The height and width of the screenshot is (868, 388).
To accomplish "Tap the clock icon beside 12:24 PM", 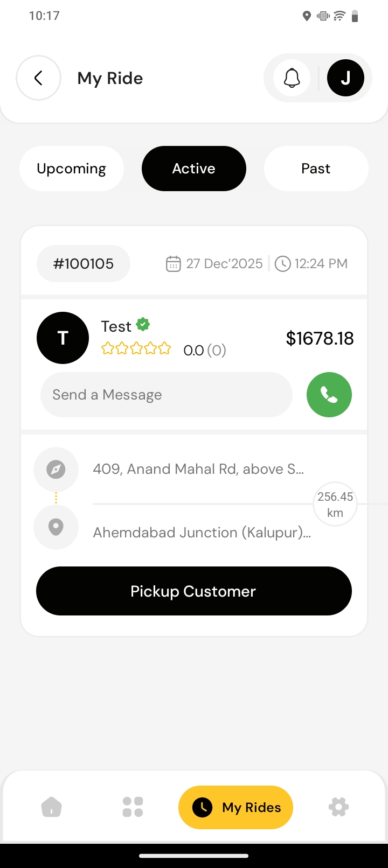I will [x=282, y=264].
